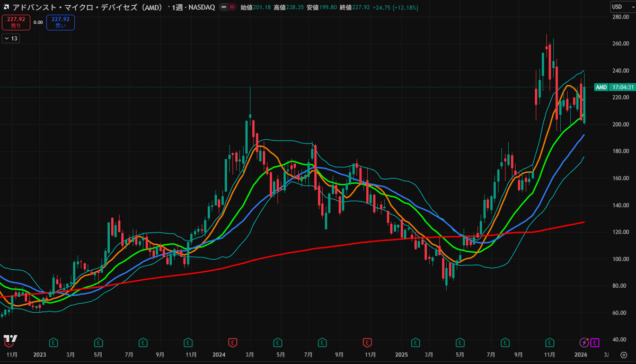Click the blue 買い buy button at 227.92
636x364 pixels.
coord(60,22)
